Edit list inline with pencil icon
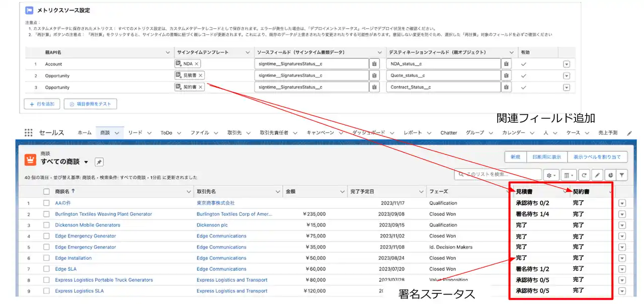The width and height of the screenshot is (644, 304). coord(597,175)
